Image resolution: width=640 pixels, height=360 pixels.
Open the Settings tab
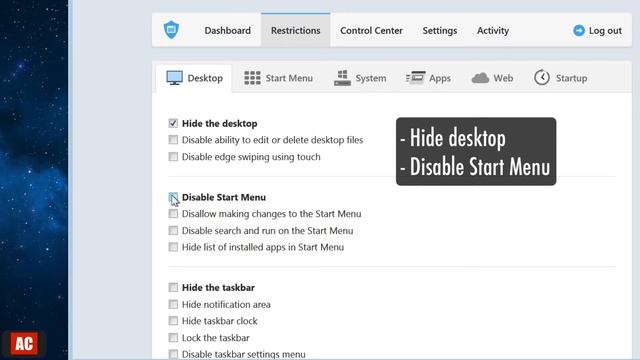point(440,30)
